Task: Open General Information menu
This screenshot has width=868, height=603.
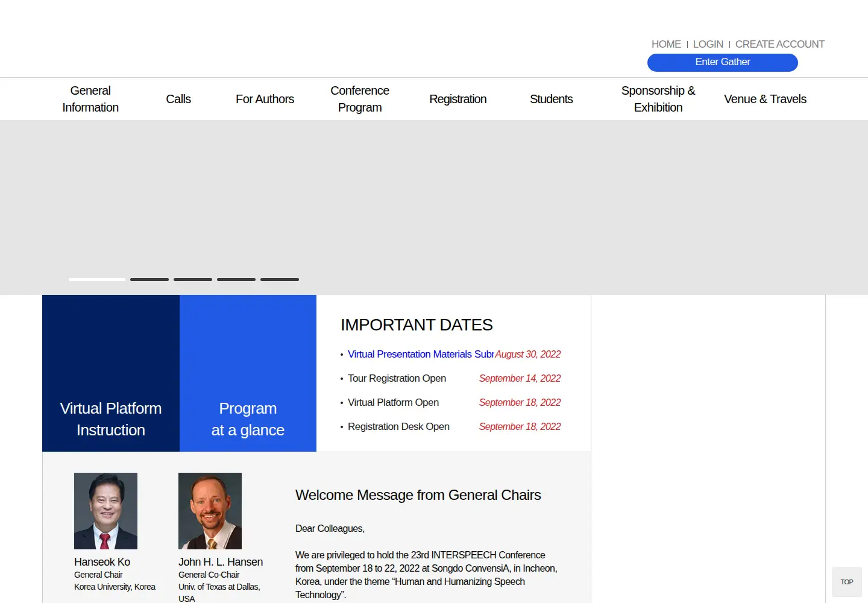Action: point(90,99)
